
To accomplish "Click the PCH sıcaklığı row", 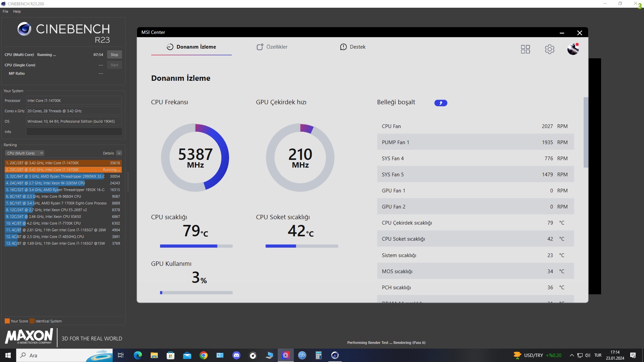I will 475,288.
